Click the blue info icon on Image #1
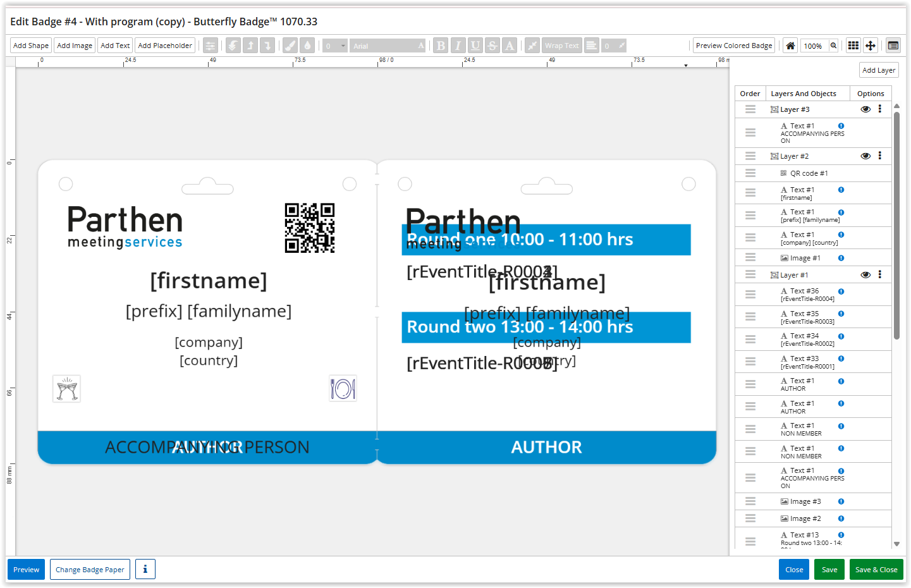 pyautogui.click(x=841, y=258)
